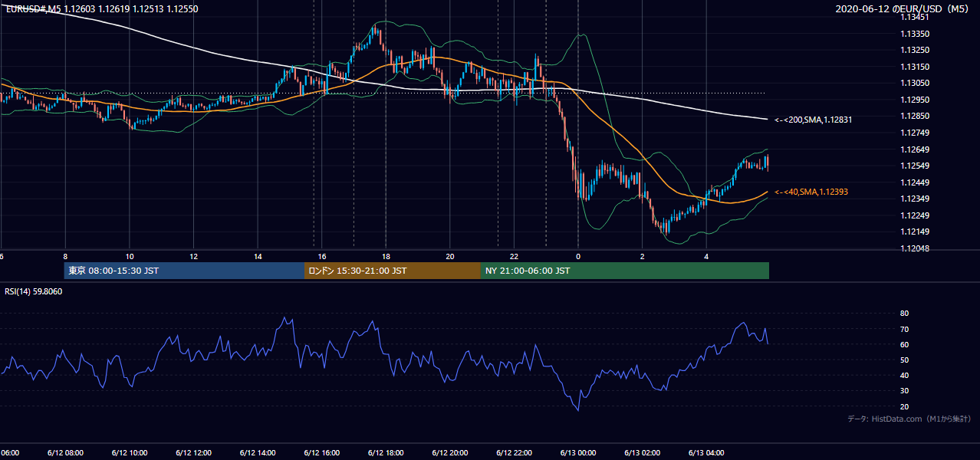Click the RSI scale level 20
The height and width of the screenshot is (460, 980).
(904, 406)
